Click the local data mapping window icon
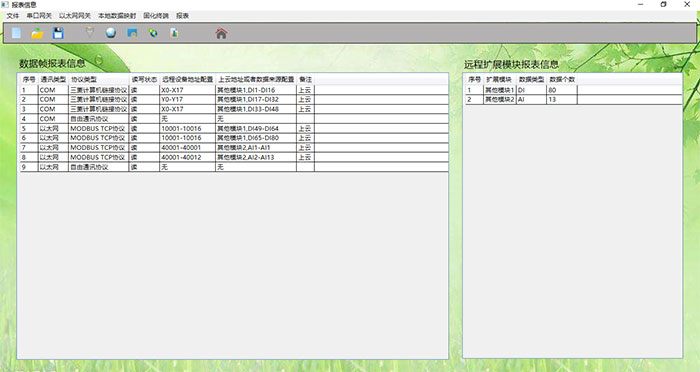Viewport: 700px width, 372px height. 132,33
